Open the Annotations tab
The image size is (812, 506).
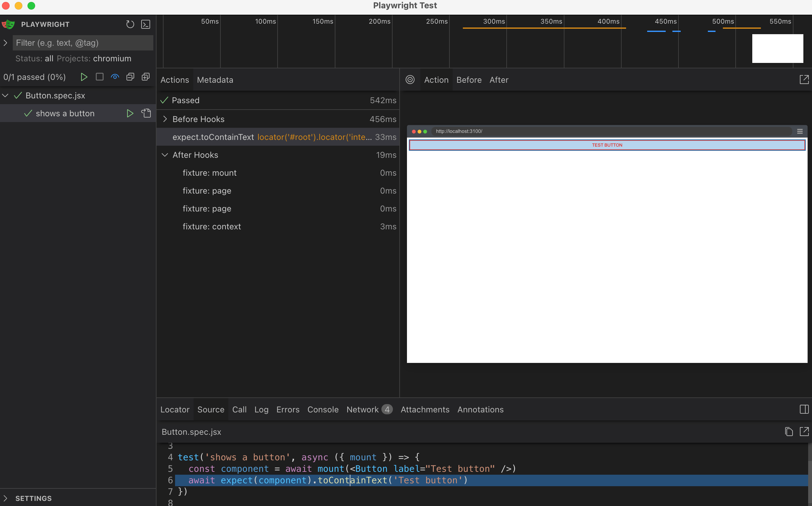click(x=480, y=409)
